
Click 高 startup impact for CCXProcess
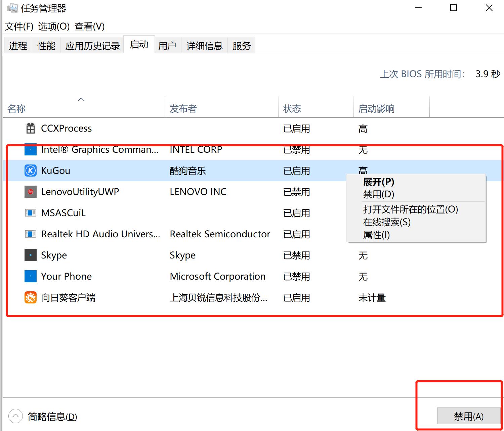[363, 129]
